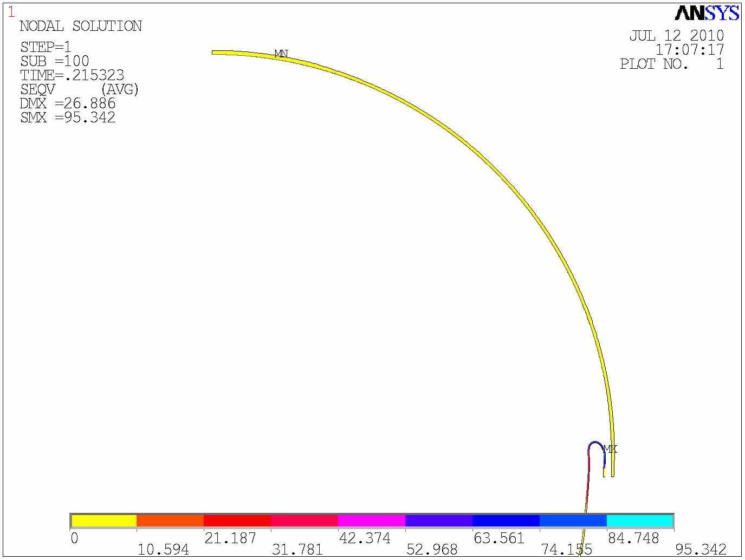Viewport: 745px width, 560px height.
Task: Click the MN minimum marker label
Action: point(281,54)
